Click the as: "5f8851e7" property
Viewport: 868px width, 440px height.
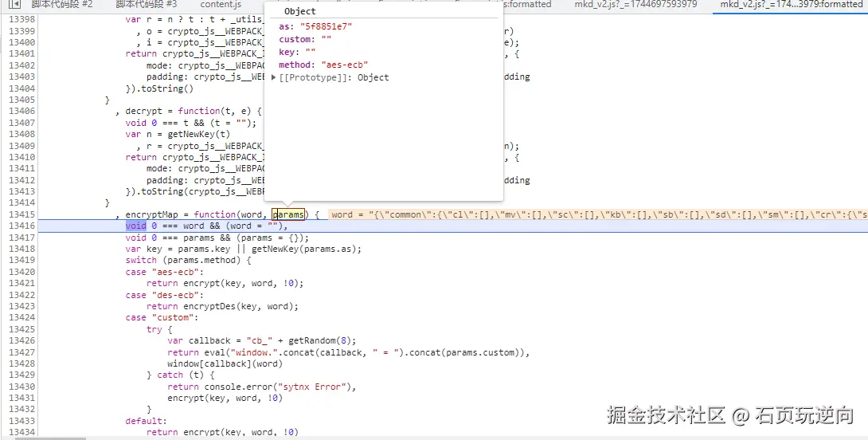315,26
